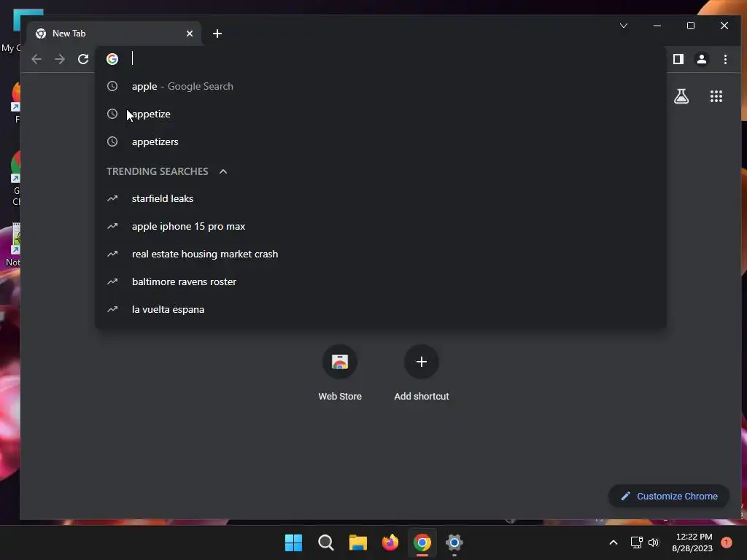The height and width of the screenshot is (560, 747).
Task: Select 'real estate housing market crash' suggestion
Action: coord(380,254)
